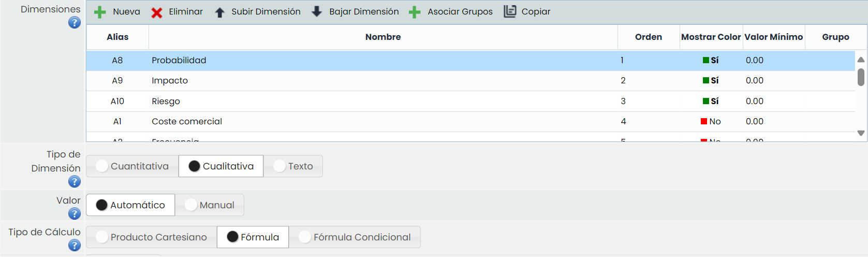Click the Asociar Grupos plus icon
The width and height of the screenshot is (868, 257).
[415, 12]
